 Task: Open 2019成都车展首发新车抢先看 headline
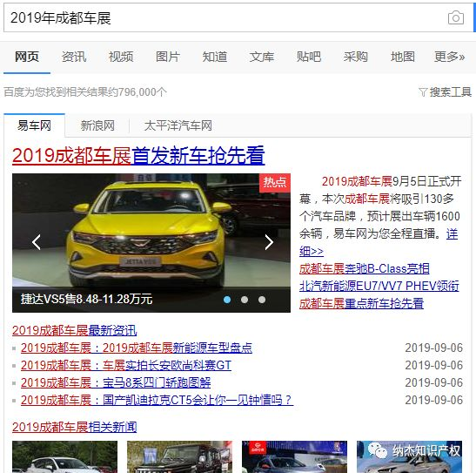click(138, 155)
